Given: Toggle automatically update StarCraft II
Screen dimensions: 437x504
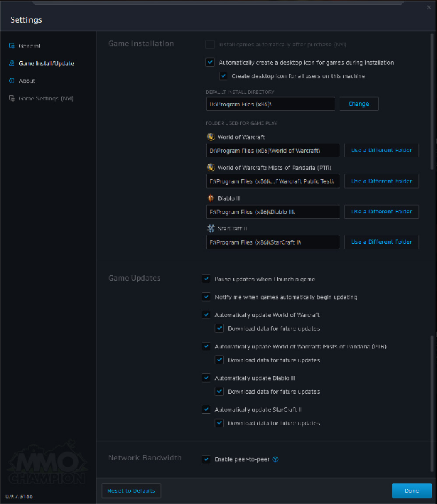Looking at the screenshot, I should (206, 409).
